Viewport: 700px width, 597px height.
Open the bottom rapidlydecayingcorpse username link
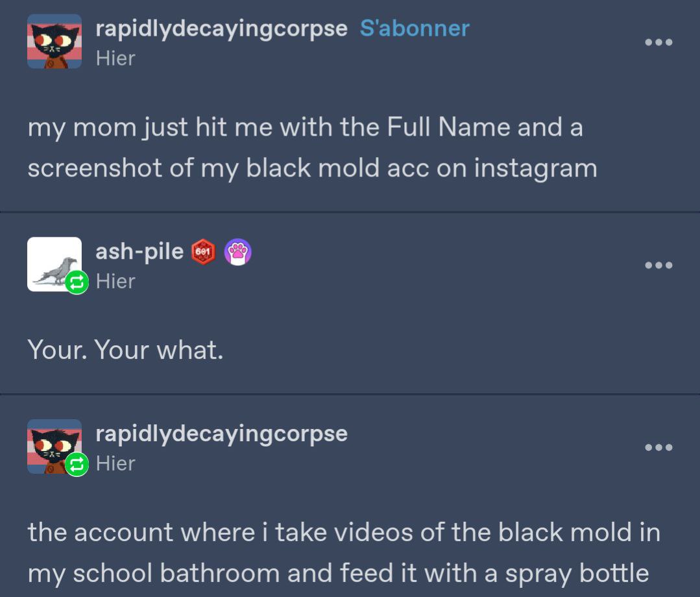tap(221, 435)
